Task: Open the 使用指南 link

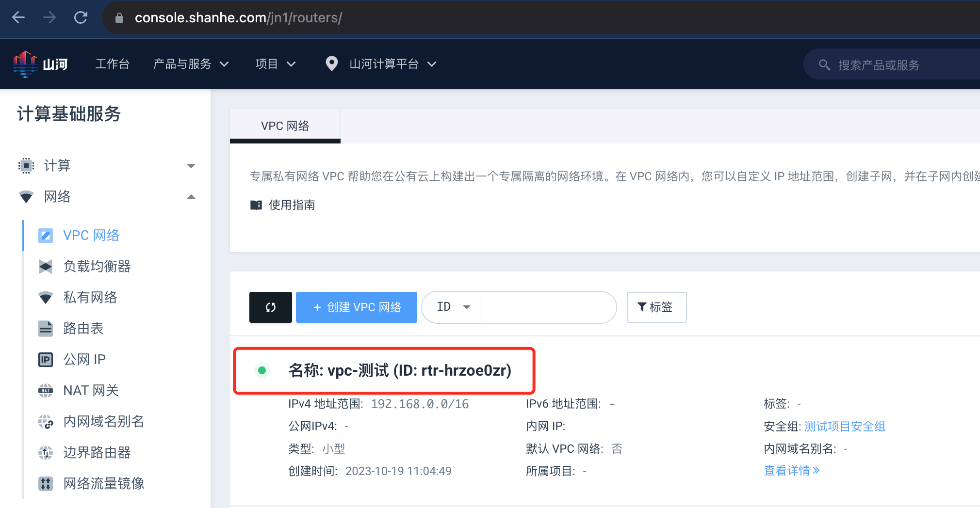Action: coord(292,205)
